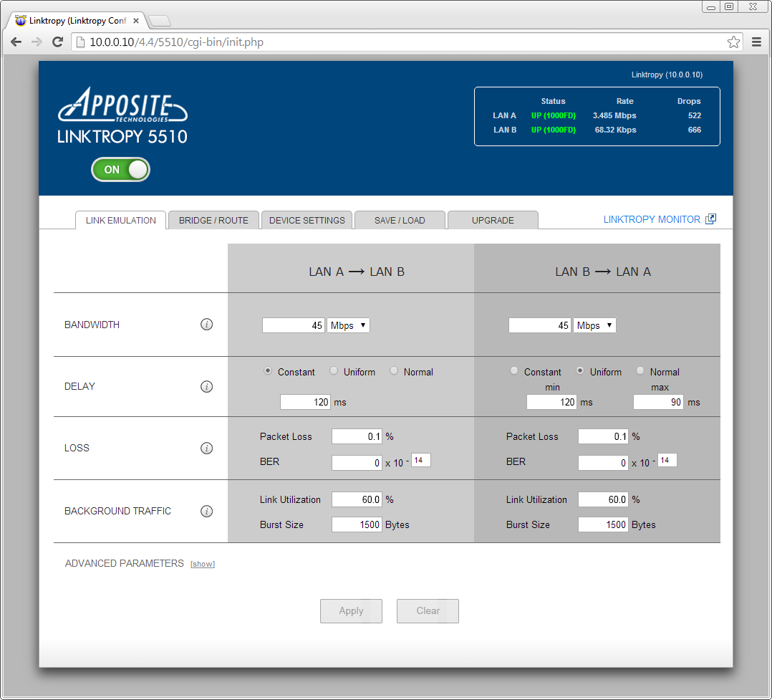This screenshot has height=700, width=772.
Task: Click the browser reload icon
Action: (58, 42)
